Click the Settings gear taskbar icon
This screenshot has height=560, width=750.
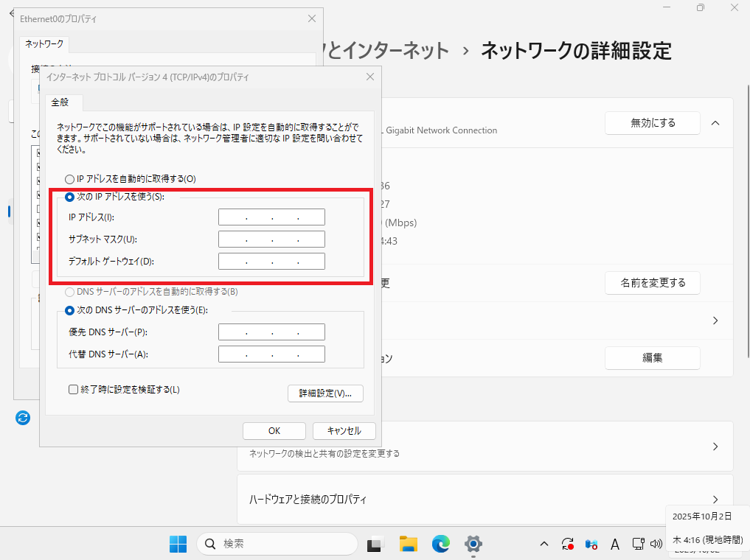pos(473,544)
